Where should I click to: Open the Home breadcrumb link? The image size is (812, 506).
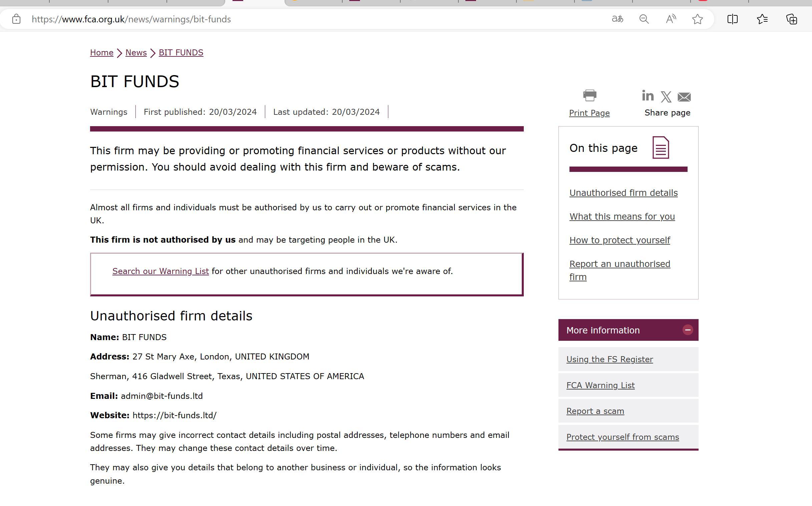(x=102, y=53)
